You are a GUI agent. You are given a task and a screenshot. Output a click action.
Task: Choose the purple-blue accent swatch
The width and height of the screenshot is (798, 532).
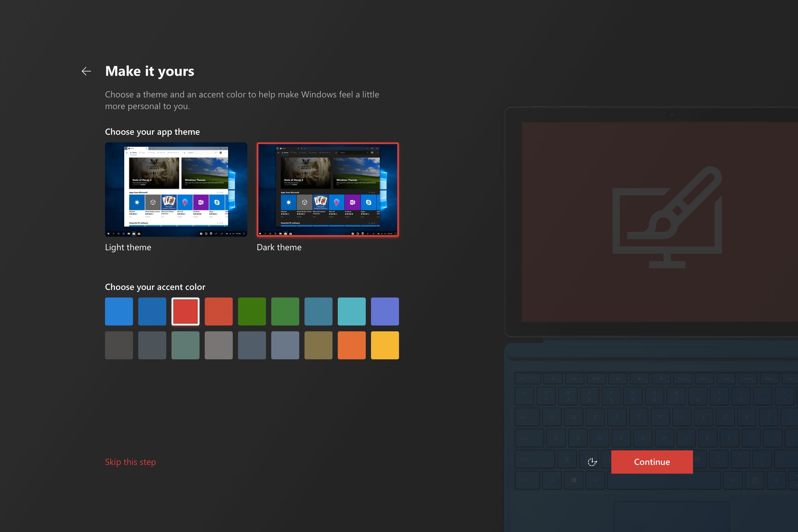point(385,311)
